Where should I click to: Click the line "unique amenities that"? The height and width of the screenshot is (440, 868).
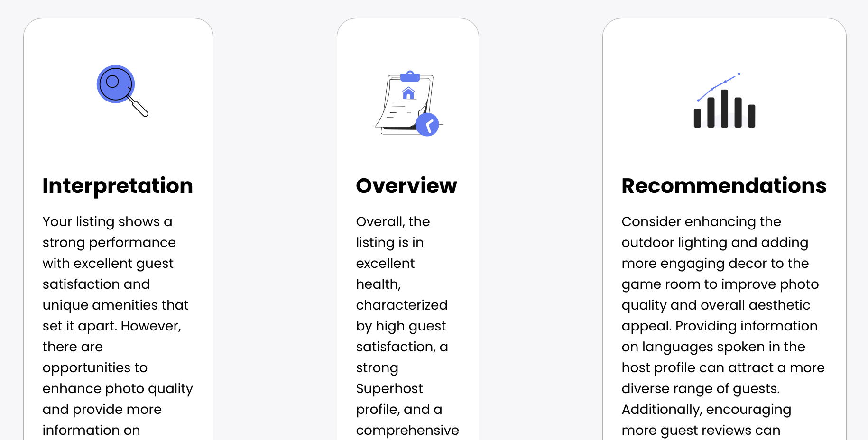(x=115, y=305)
